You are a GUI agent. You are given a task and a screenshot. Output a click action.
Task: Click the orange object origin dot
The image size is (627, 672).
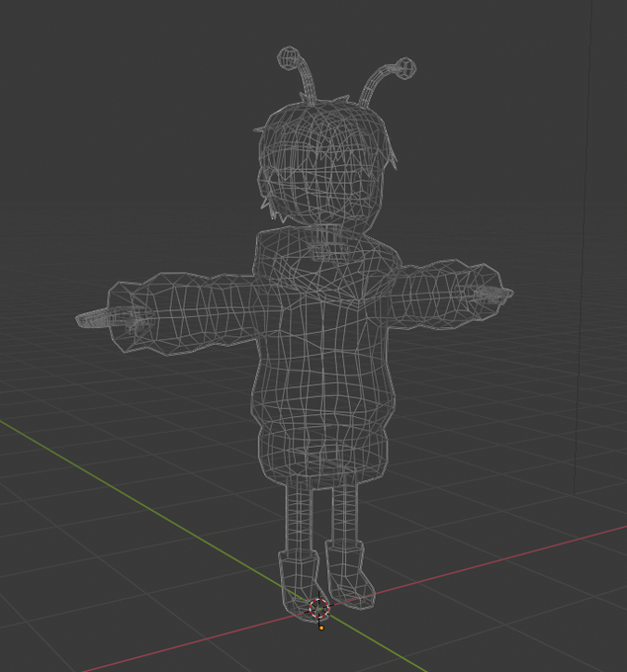(321, 628)
